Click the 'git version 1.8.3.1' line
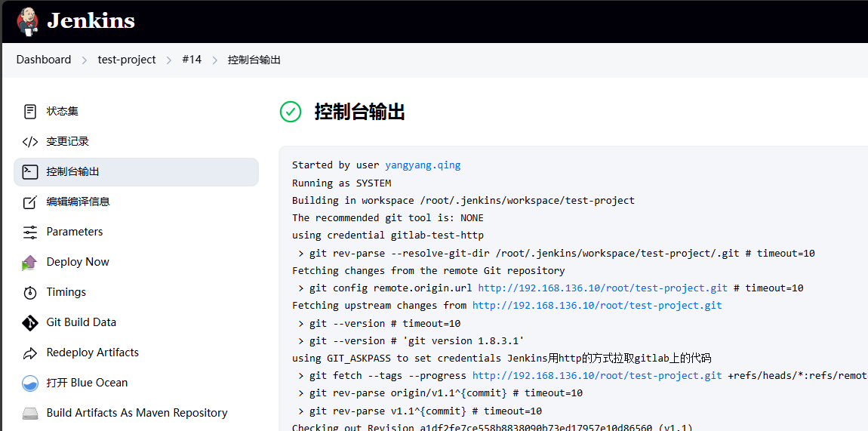The image size is (868, 431). [x=411, y=341]
